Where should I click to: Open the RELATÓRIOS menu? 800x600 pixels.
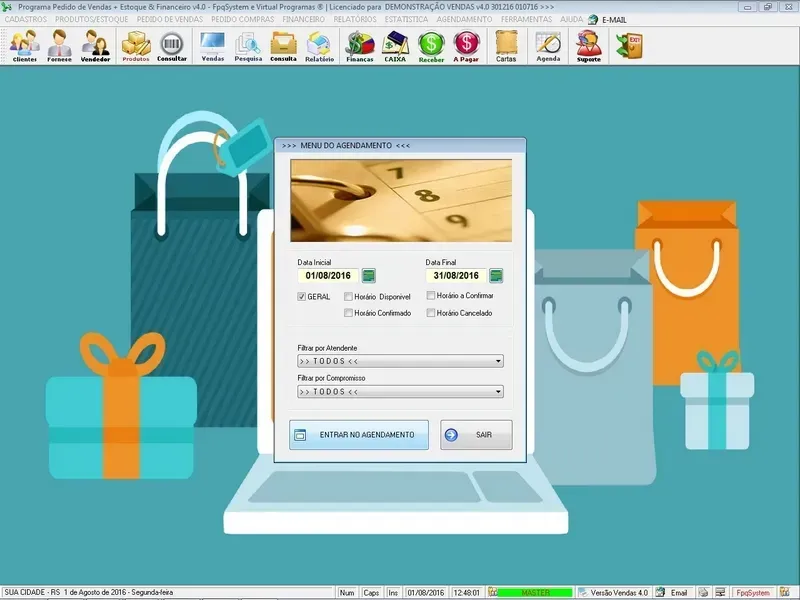point(355,19)
